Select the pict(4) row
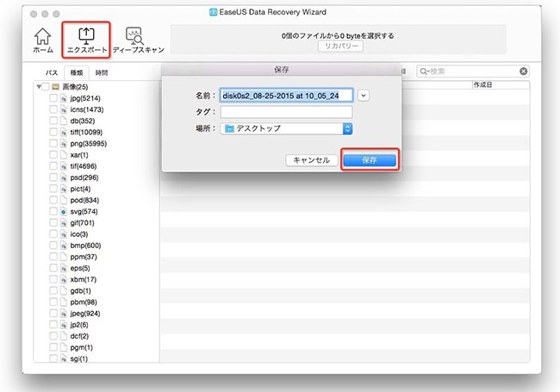 tap(80, 189)
